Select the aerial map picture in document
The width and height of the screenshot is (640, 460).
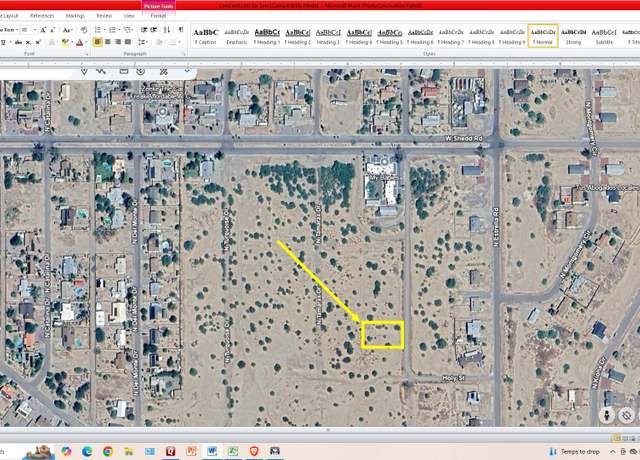pos(320,248)
